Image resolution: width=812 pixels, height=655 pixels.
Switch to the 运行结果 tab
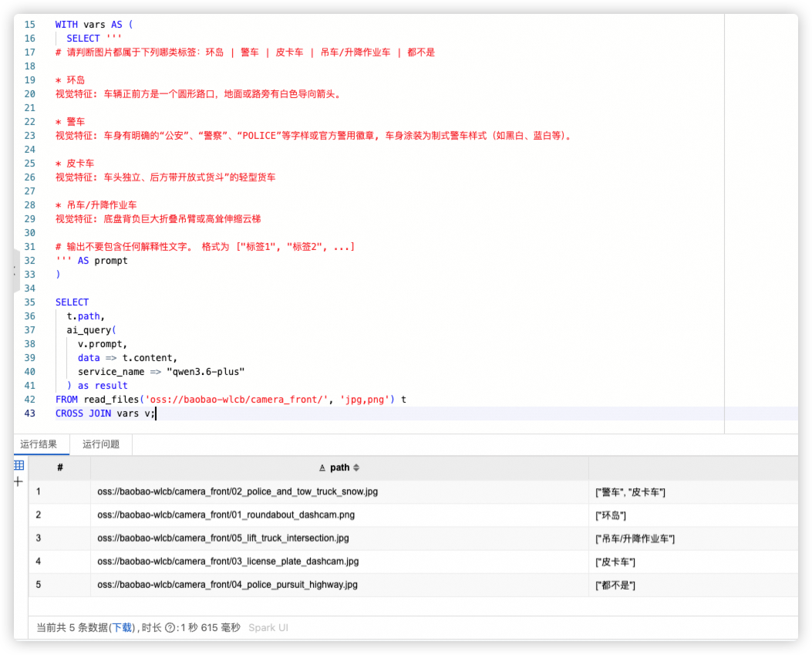(39, 444)
